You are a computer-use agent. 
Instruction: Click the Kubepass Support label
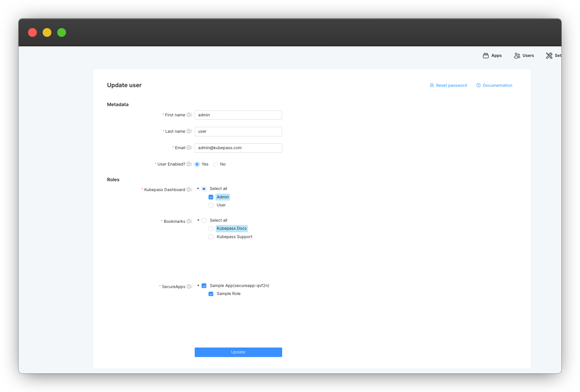[x=234, y=237]
